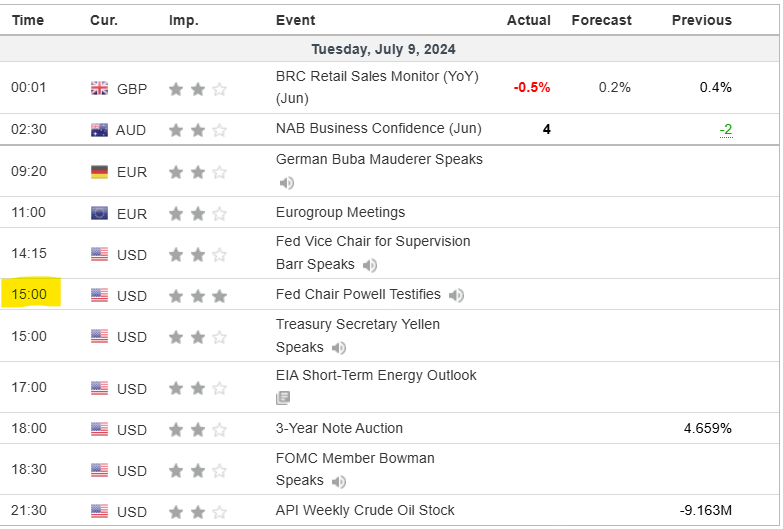This screenshot has height=529, width=783.
Task: Click the GBP United Kingdom flag icon
Action: coord(100,88)
